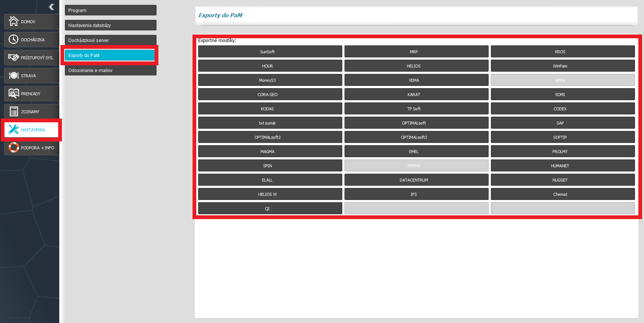The image size is (644, 323).
Task: Choose the NUGGET export bridge
Action: [563, 180]
